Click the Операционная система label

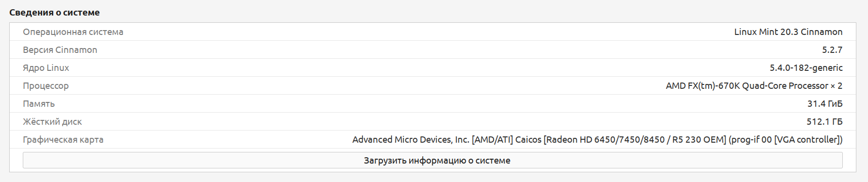click(x=73, y=32)
